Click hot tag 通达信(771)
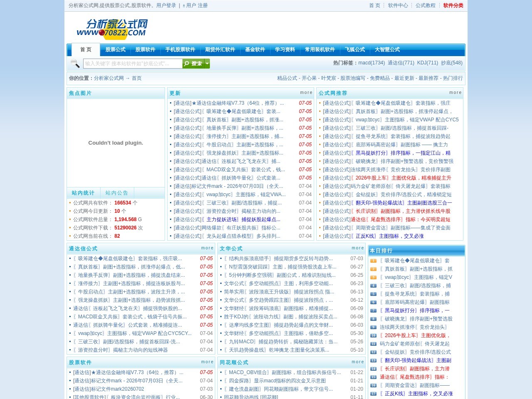This screenshot has width=532, height=399. click(401, 63)
